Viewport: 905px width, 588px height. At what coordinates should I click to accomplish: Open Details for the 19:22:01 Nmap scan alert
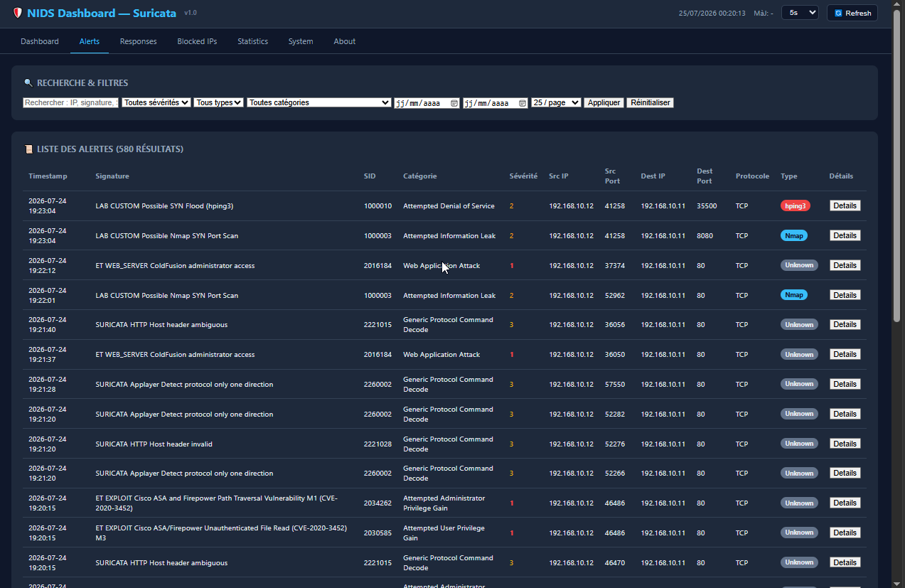[x=845, y=295]
